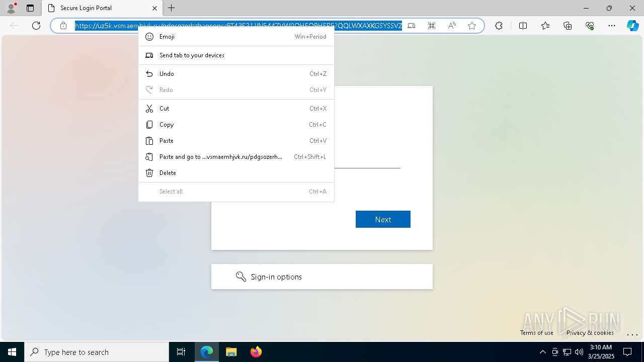This screenshot has height=362, width=644.
Task: Choose Cut in context menu
Action: pyautogui.click(x=236, y=109)
